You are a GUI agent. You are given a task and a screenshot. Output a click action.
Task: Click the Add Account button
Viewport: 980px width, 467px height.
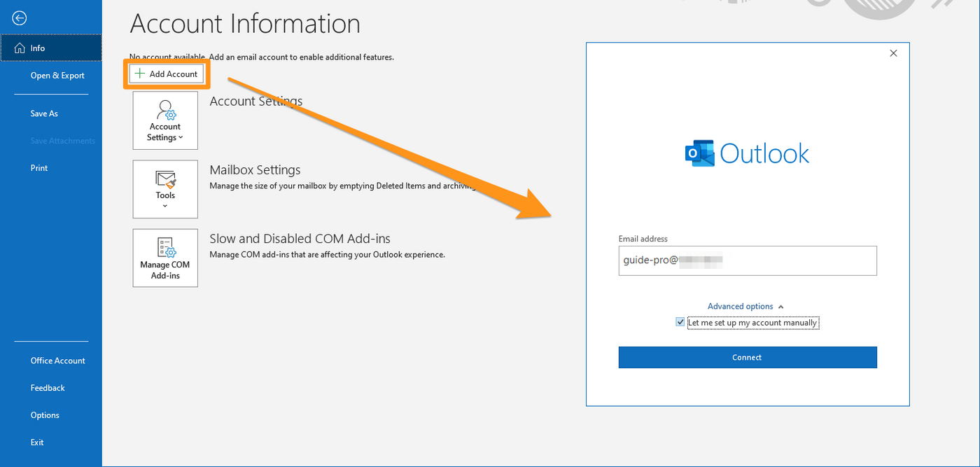click(167, 74)
